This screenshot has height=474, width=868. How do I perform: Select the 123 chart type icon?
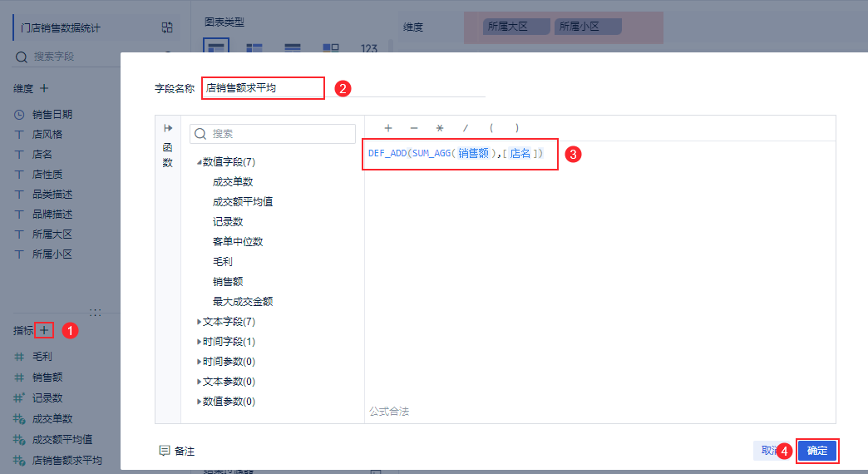click(368, 48)
